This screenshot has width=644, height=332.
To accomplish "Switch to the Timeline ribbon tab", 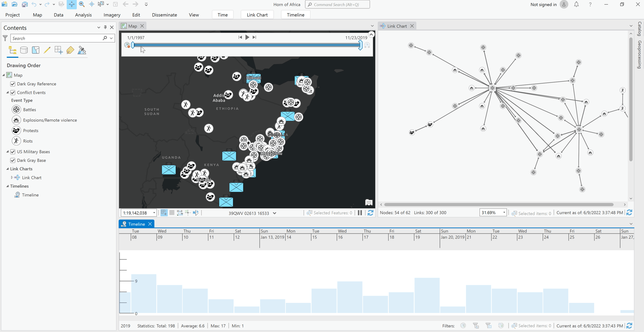I will [x=295, y=14].
